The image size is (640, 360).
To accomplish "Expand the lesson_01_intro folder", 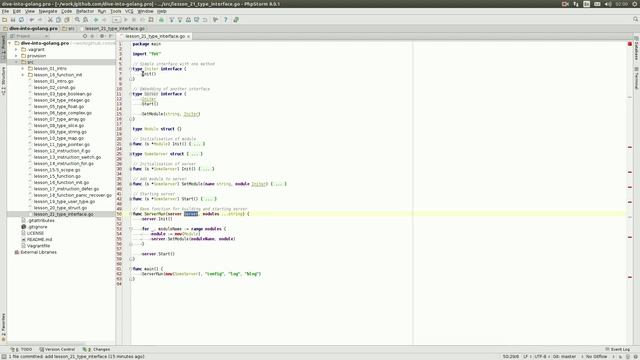I will coord(23,69).
